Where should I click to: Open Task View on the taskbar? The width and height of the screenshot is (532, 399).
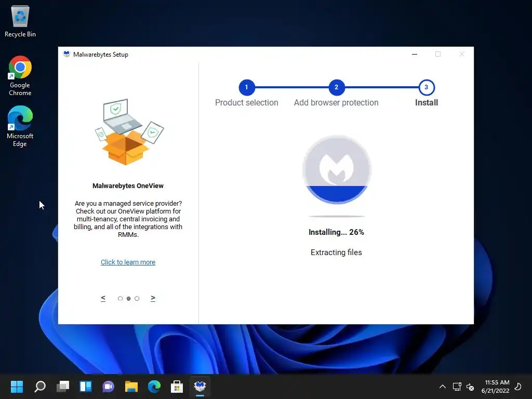[x=63, y=387]
